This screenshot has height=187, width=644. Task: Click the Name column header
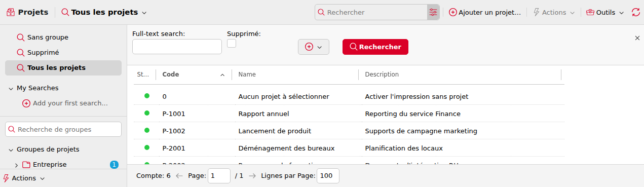coord(247,74)
